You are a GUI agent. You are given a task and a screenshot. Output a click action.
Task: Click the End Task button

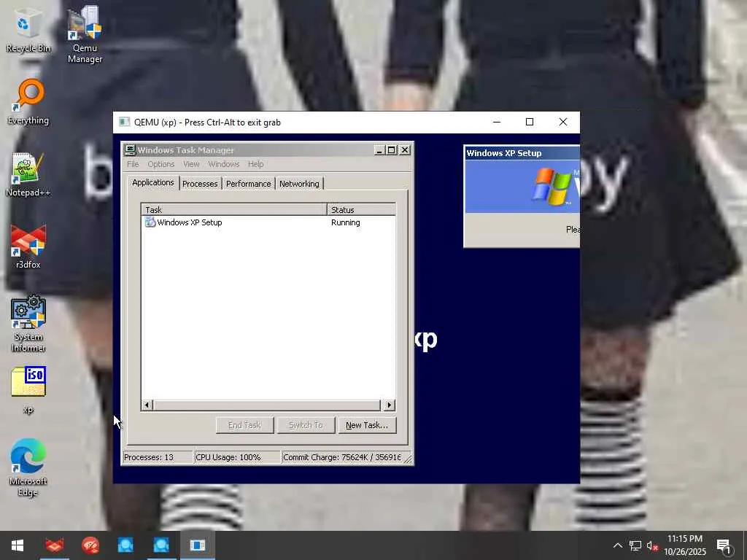244,425
